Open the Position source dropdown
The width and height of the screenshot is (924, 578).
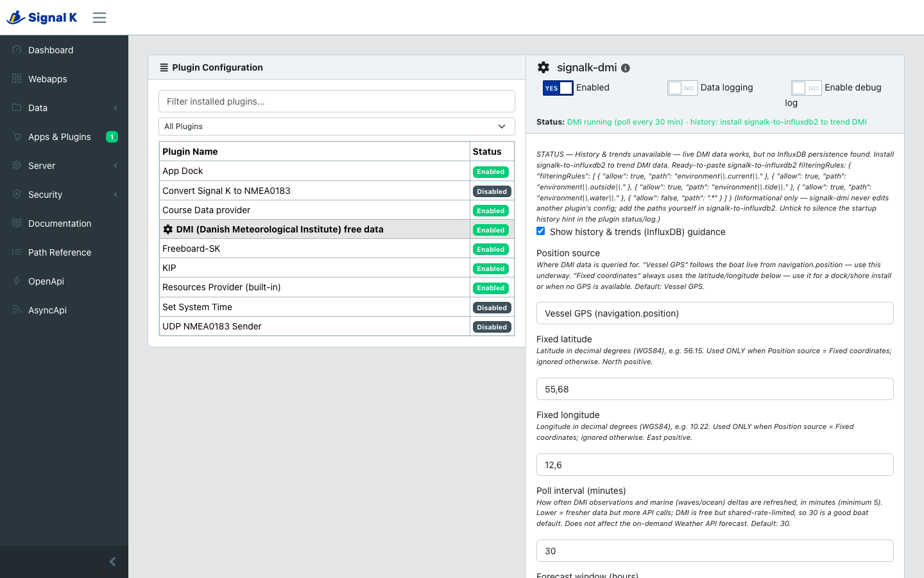[715, 313]
